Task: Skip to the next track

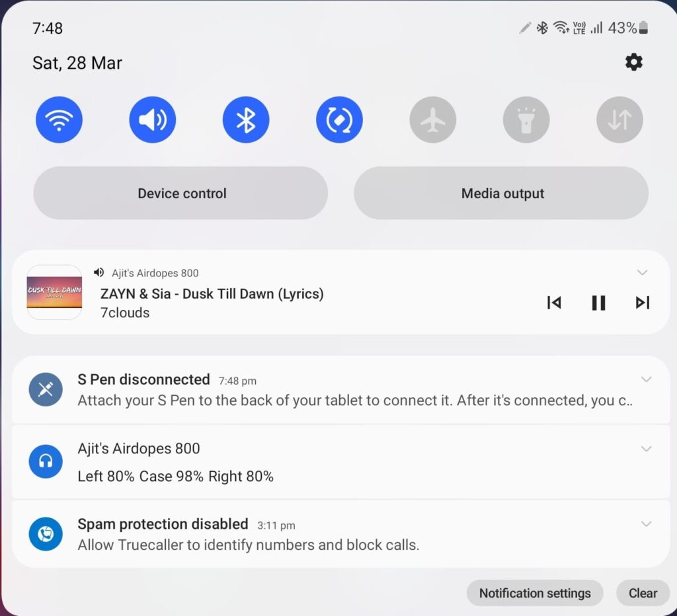Action: 642,303
